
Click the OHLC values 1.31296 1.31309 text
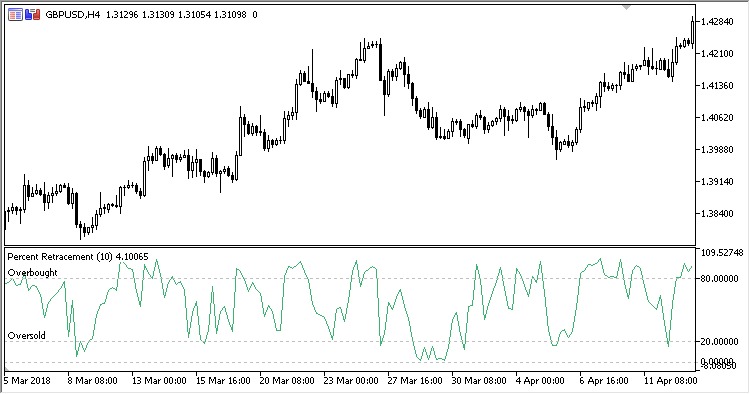point(140,15)
